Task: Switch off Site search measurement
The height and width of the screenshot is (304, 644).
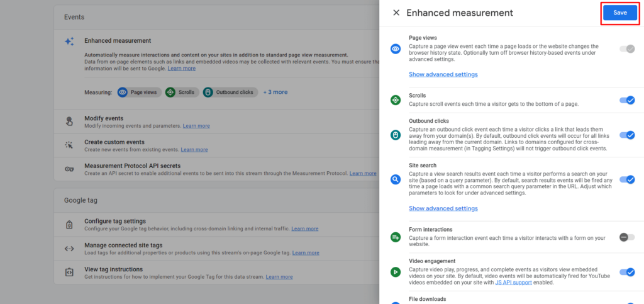Action: click(x=627, y=179)
